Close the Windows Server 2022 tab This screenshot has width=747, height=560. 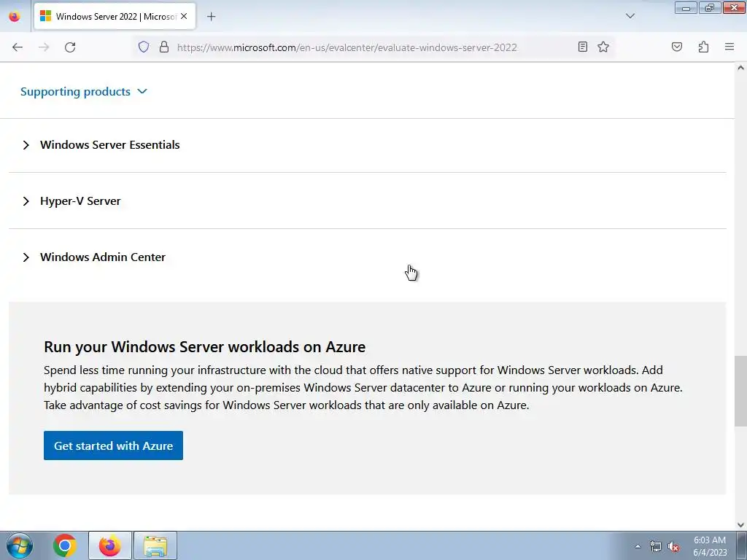[x=184, y=16]
